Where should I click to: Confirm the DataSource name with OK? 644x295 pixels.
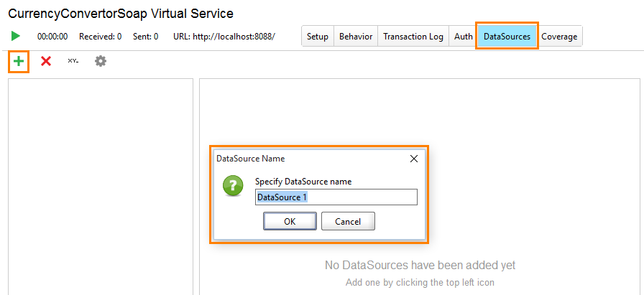290,221
